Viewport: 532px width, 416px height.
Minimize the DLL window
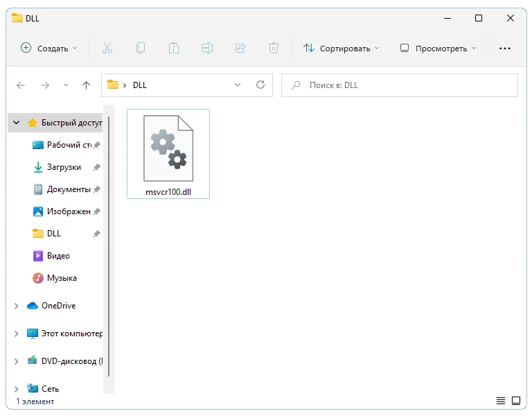[x=447, y=18]
